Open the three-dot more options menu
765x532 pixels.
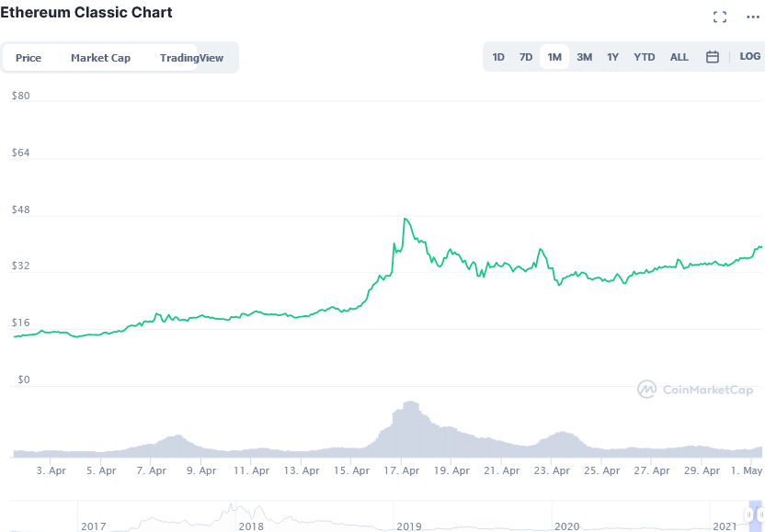pyautogui.click(x=753, y=17)
